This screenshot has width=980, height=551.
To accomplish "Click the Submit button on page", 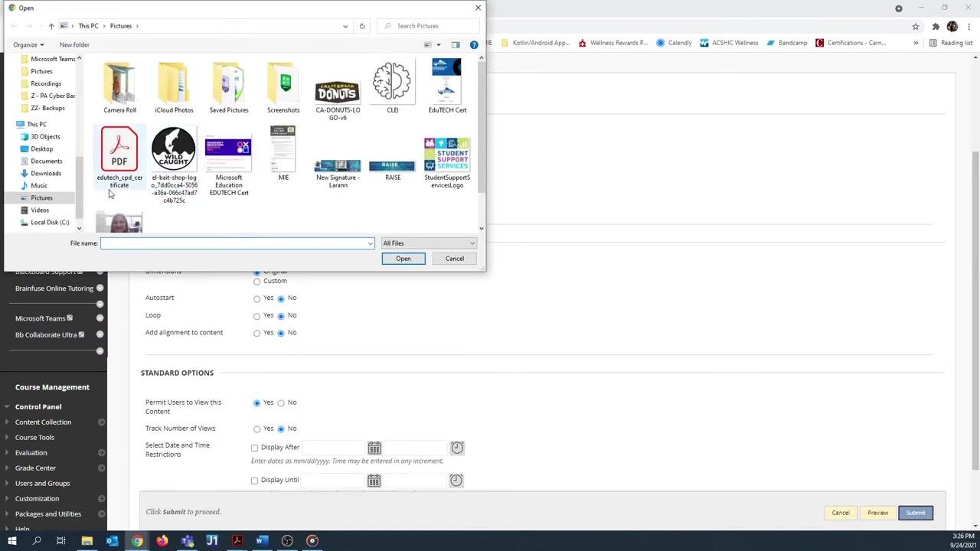I will click(x=916, y=513).
